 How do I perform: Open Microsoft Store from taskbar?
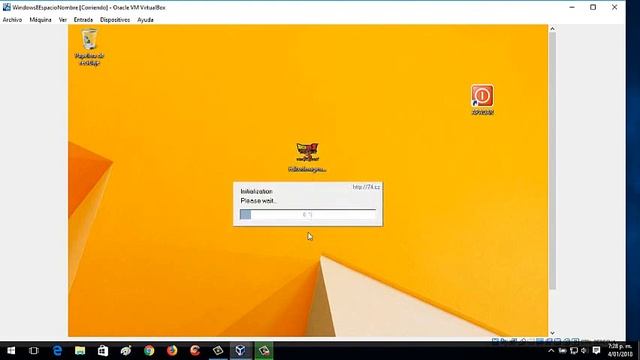(103, 351)
